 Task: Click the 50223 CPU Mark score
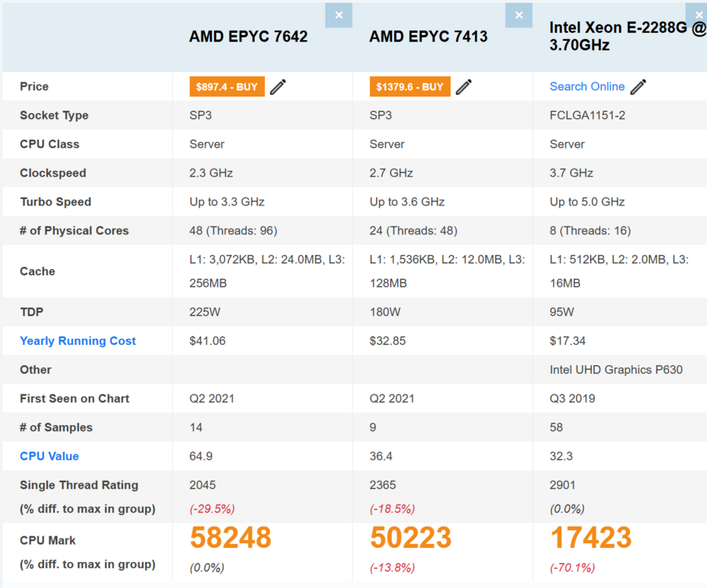pyautogui.click(x=410, y=538)
